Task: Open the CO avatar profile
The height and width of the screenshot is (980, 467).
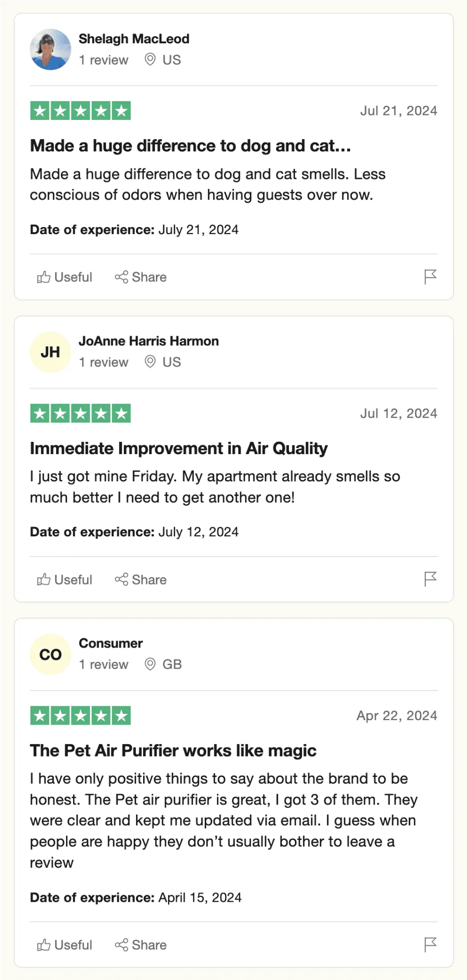Action: tap(50, 654)
